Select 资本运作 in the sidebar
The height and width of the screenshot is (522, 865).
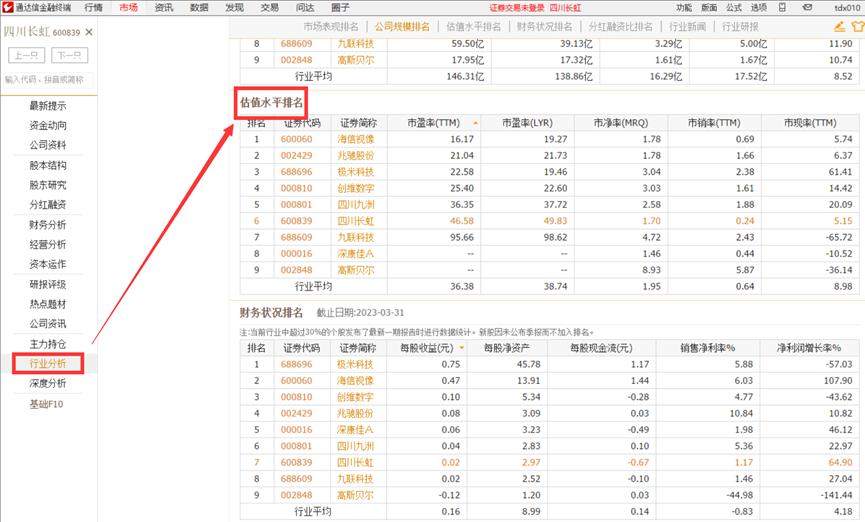(48, 264)
